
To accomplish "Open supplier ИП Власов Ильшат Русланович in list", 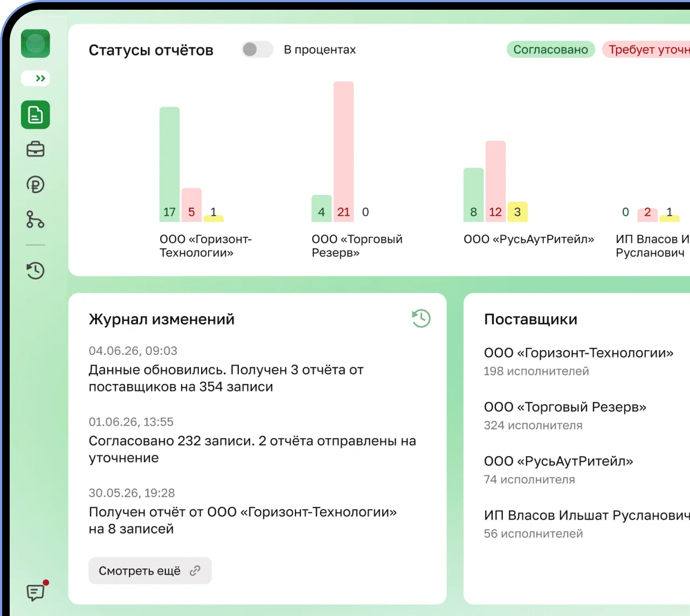I will [587, 515].
